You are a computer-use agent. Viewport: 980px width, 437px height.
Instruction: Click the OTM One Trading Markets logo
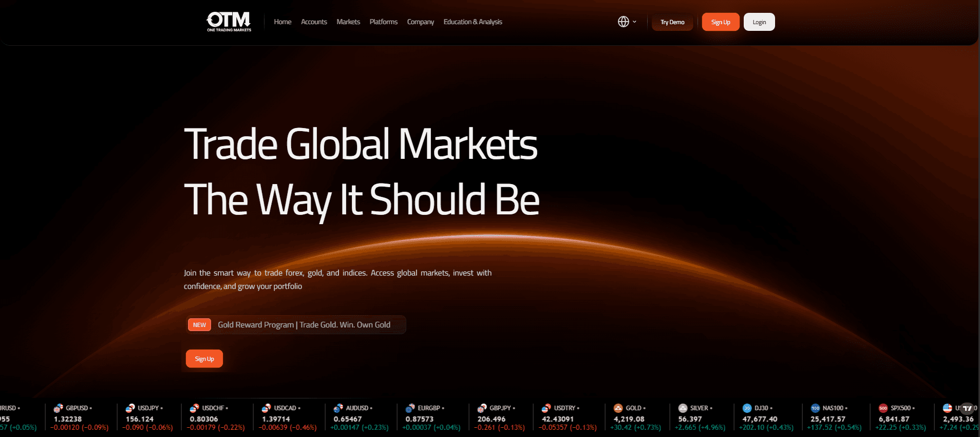pyautogui.click(x=229, y=22)
